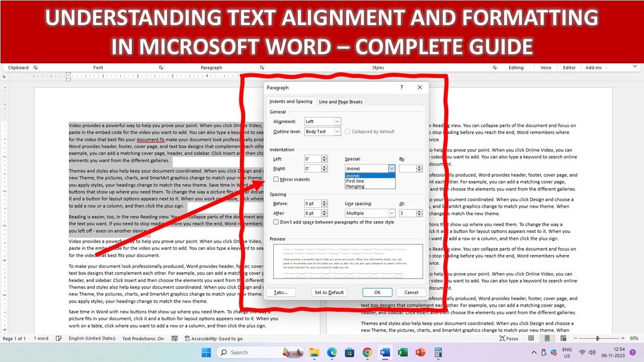Enable Focus mode in status bar
Viewport: 644px width, 362px height.
(x=509, y=338)
